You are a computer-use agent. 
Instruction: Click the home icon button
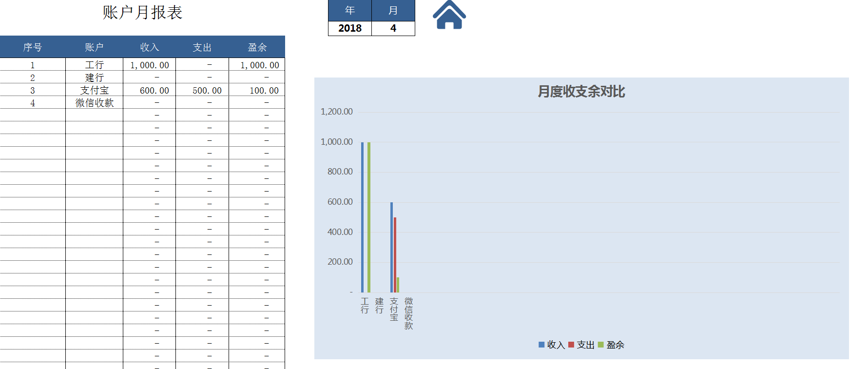click(x=449, y=15)
